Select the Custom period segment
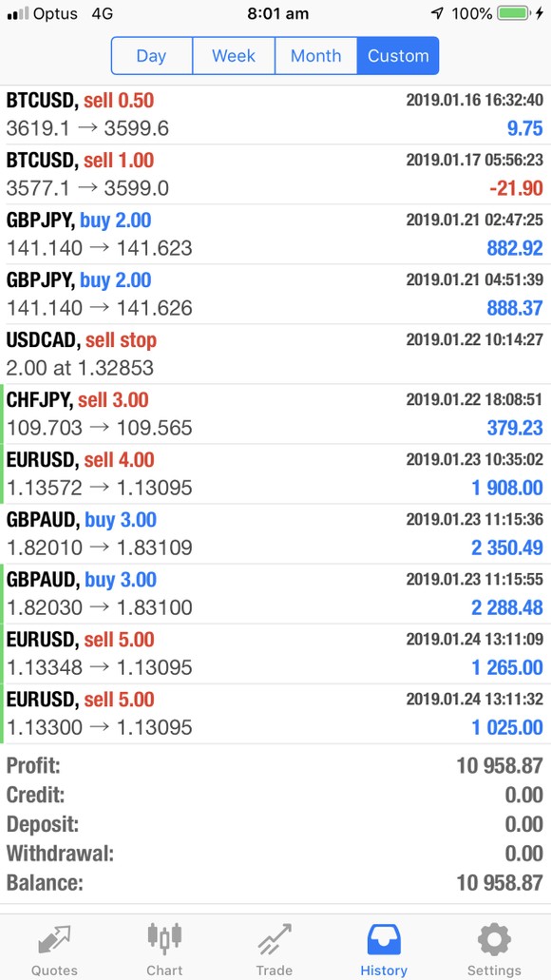Image resolution: width=551 pixels, height=980 pixels. 398,56
